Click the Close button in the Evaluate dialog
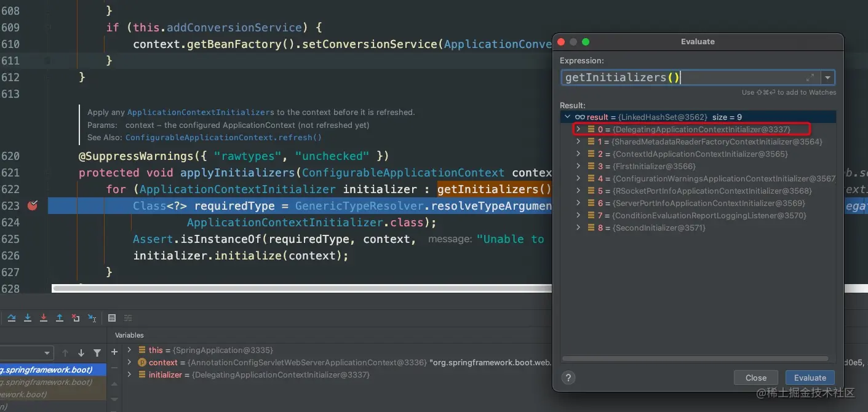 coord(756,378)
